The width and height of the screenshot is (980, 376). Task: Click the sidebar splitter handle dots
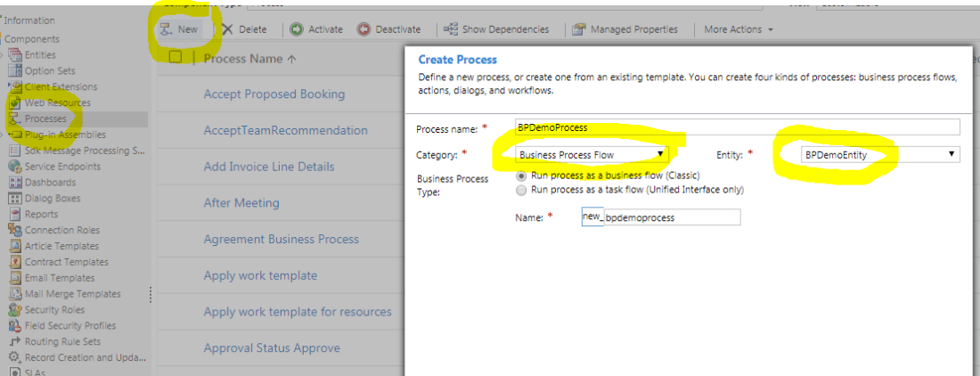pyautogui.click(x=150, y=294)
